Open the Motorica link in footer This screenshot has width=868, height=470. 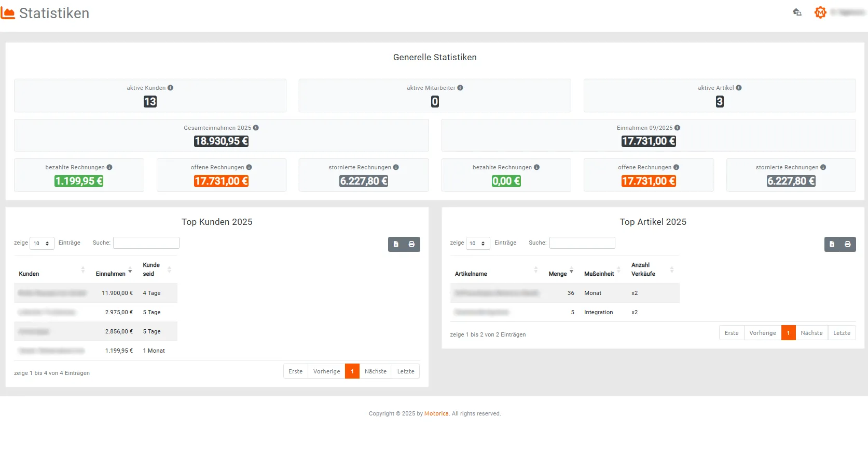[436, 414]
